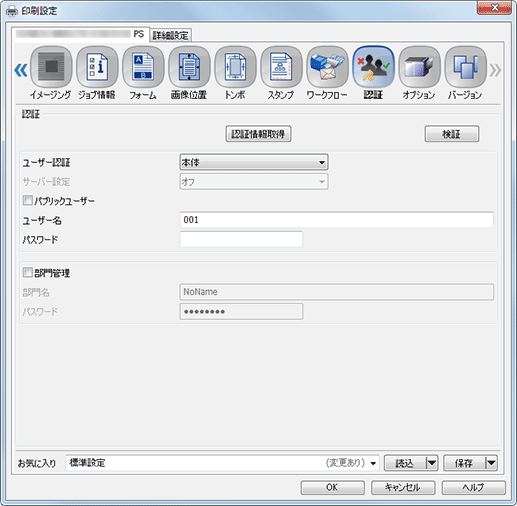Click the キャンセル cancel button
Screen dimensions: 517x506
(403, 487)
